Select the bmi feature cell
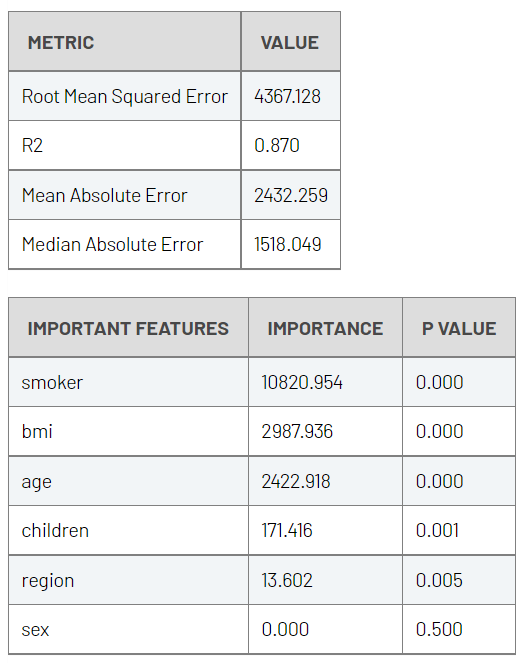Viewport: 523px width, 663px height. pyautogui.click(x=128, y=431)
